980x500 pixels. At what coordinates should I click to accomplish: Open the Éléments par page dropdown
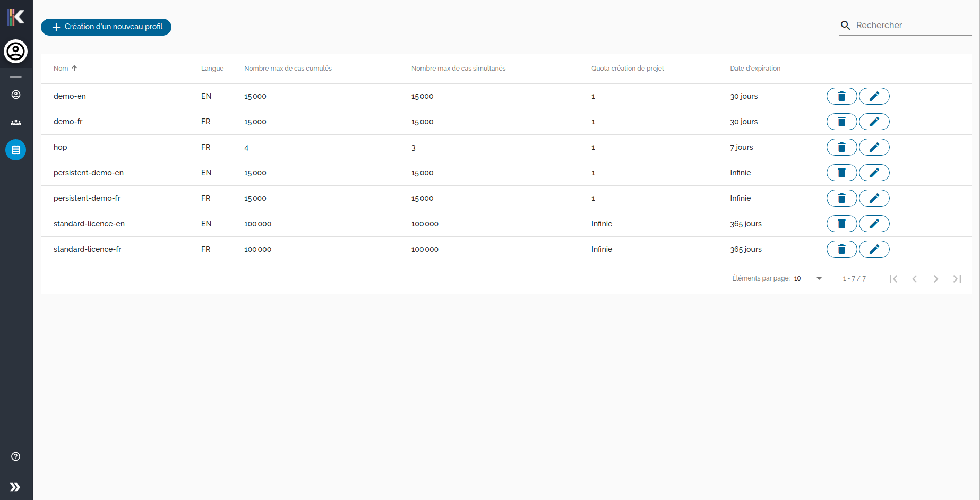pos(808,278)
